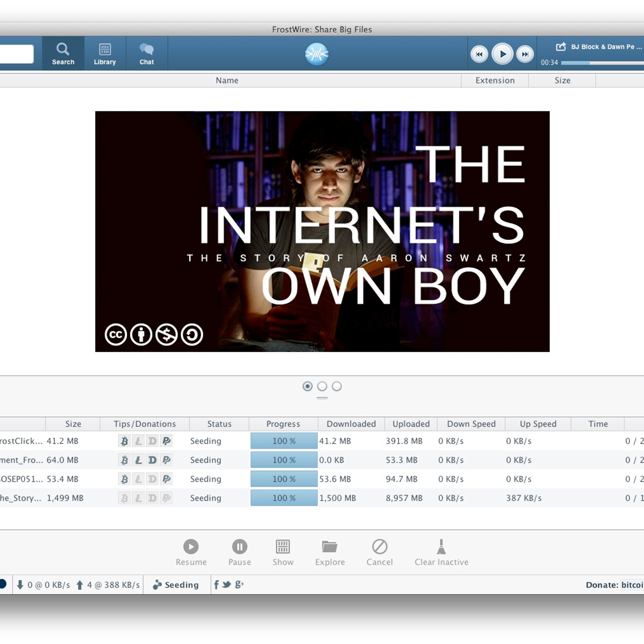This screenshot has width=644, height=644.
Task: Seek on the media playback progress bar
Action: [x=603, y=63]
